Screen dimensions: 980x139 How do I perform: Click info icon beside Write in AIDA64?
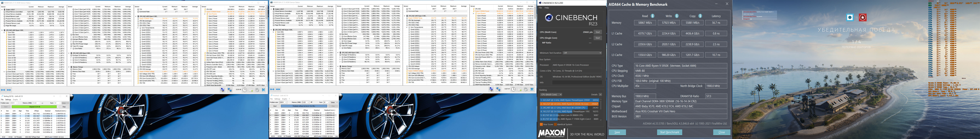pos(676,16)
